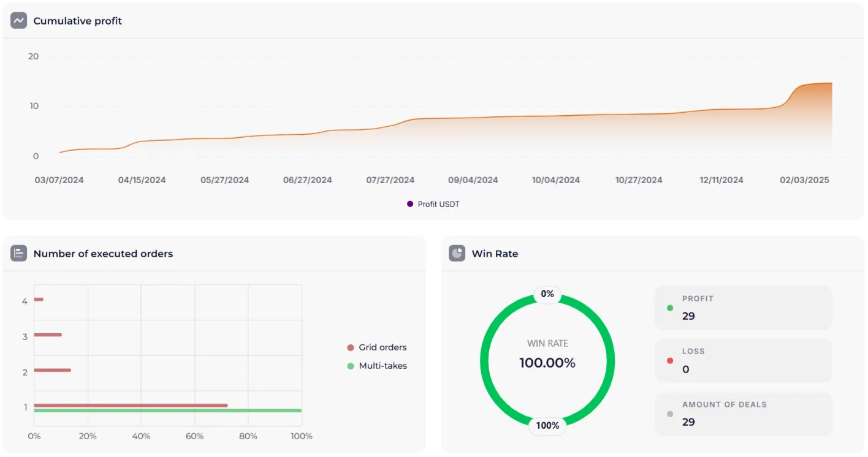
Task: Click the 0% badge atop the win rate ring
Action: click(547, 294)
